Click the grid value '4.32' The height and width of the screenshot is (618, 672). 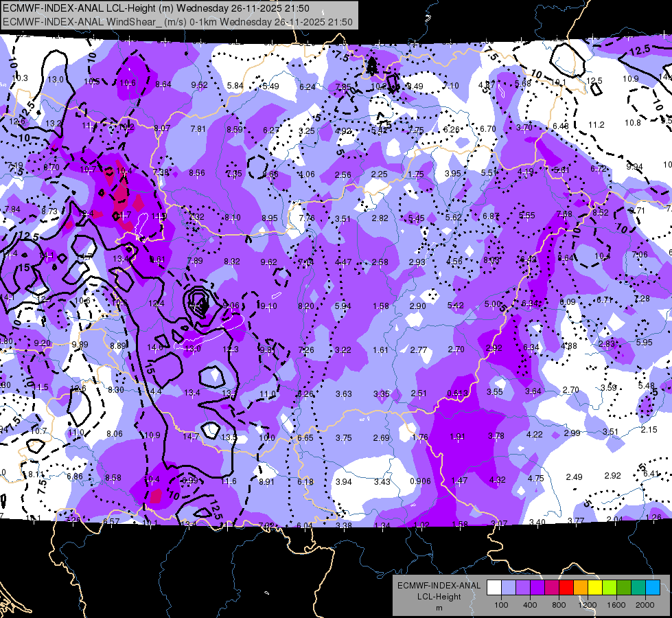click(497, 479)
